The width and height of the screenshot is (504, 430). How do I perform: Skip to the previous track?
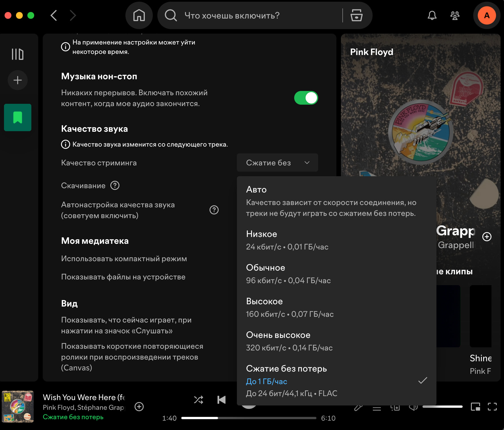click(x=221, y=400)
